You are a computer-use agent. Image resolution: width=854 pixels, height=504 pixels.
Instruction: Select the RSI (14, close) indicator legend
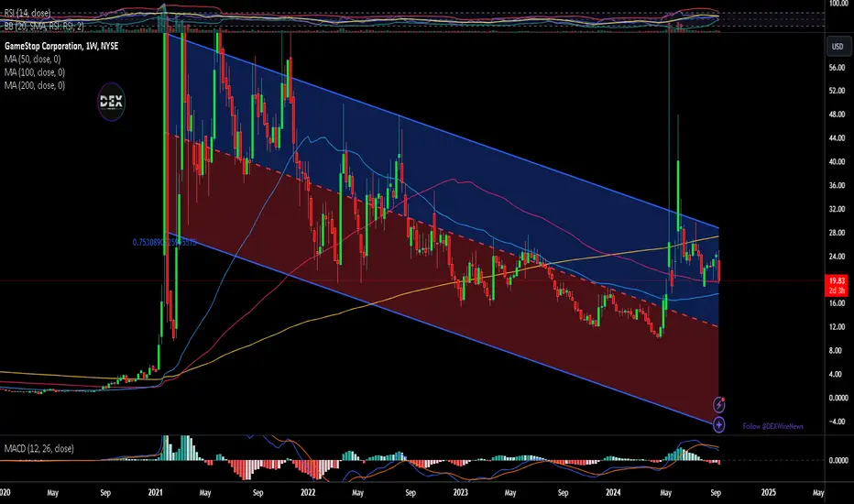(27, 13)
